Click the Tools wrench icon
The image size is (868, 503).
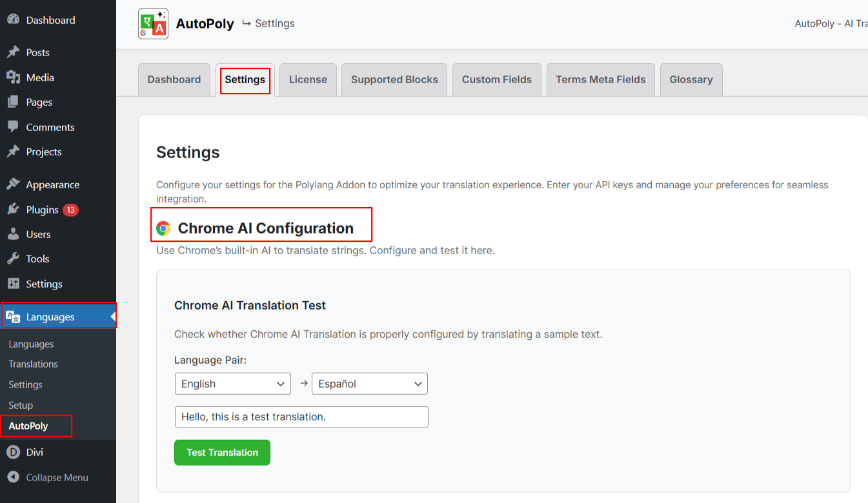coord(13,259)
